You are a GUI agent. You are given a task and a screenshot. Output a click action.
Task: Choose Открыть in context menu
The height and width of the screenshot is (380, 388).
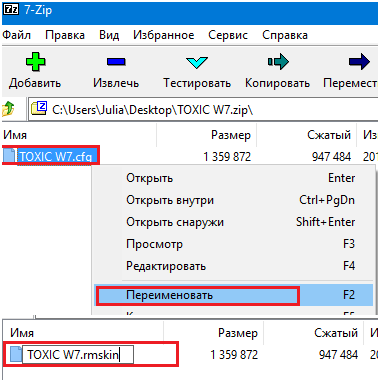pyautogui.click(x=233, y=178)
